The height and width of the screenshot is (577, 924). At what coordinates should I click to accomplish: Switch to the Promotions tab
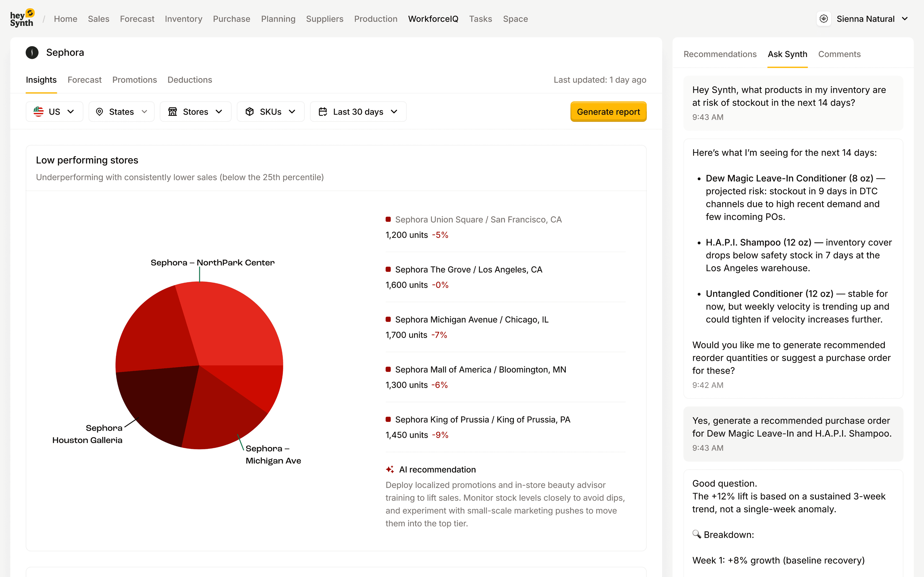coord(135,80)
